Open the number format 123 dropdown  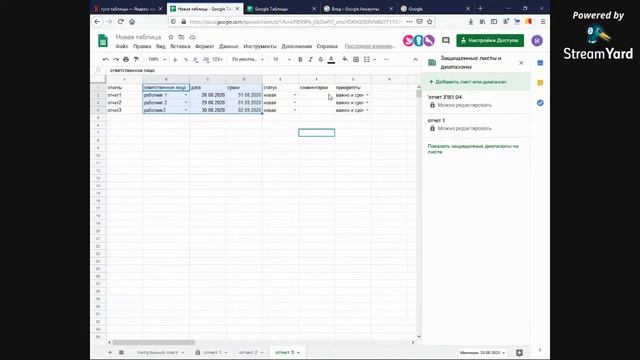click(x=218, y=60)
